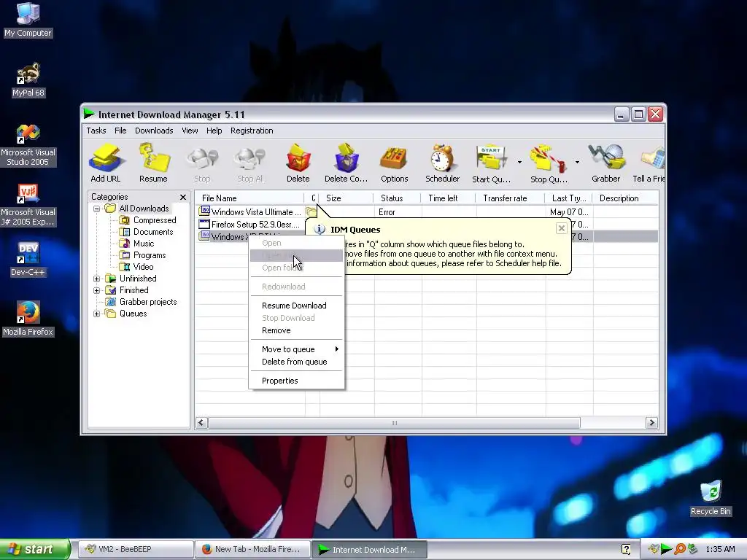Click the Windows start button
The height and width of the screenshot is (560, 747).
(34, 549)
